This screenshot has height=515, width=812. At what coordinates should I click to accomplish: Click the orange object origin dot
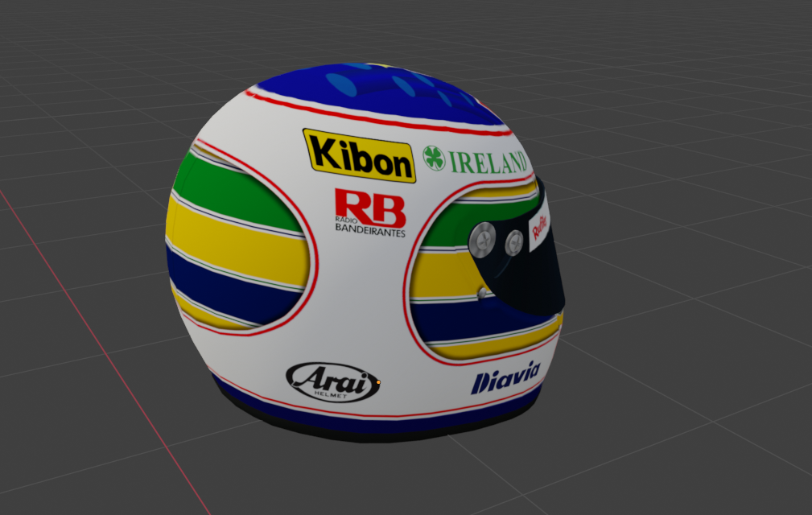(x=378, y=382)
